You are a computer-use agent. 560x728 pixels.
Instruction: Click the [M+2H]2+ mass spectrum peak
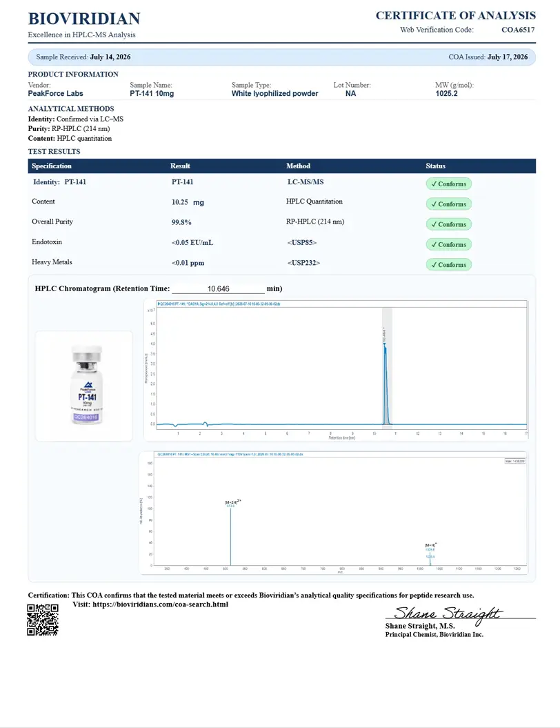point(230,536)
